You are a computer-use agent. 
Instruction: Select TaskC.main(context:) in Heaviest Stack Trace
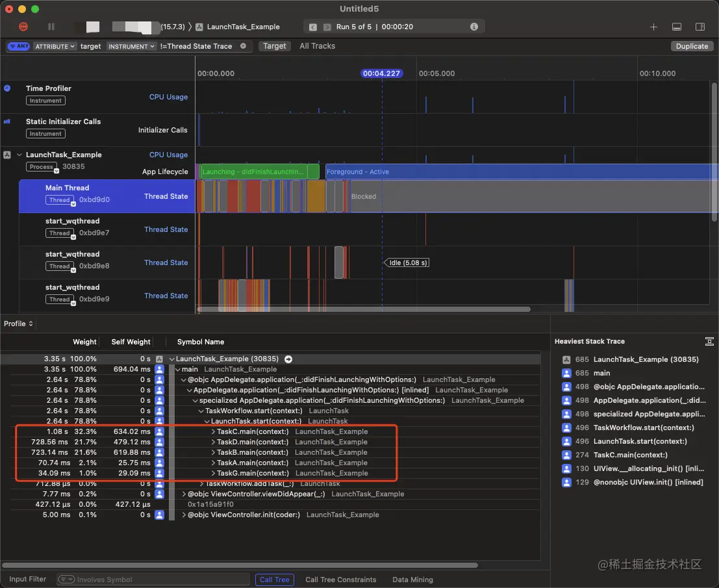point(630,455)
